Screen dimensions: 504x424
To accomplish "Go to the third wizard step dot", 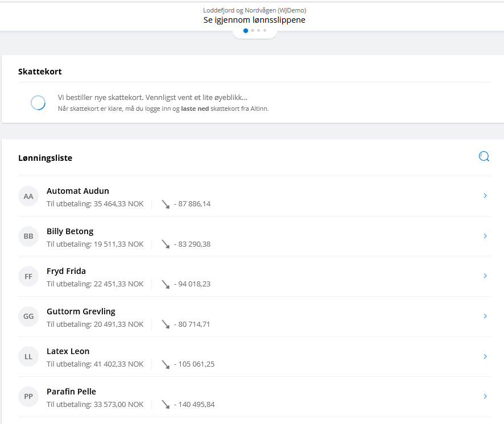I will click(259, 31).
